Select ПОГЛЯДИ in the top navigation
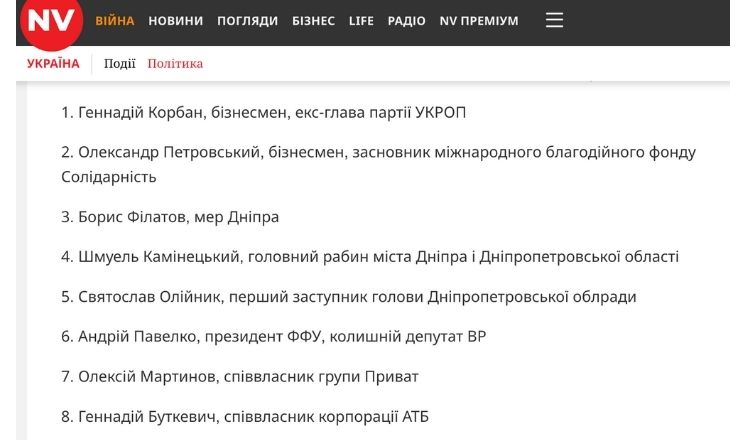The height and width of the screenshot is (440, 750). click(247, 21)
